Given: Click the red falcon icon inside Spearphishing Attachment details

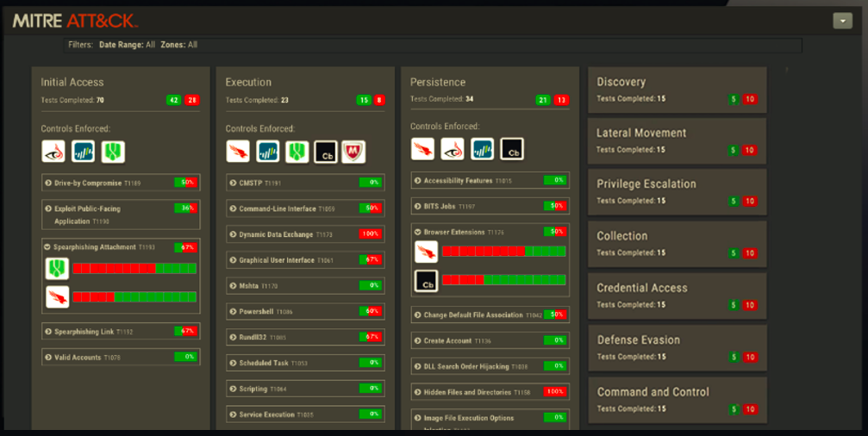Looking at the screenshot, I should (58, 297).
